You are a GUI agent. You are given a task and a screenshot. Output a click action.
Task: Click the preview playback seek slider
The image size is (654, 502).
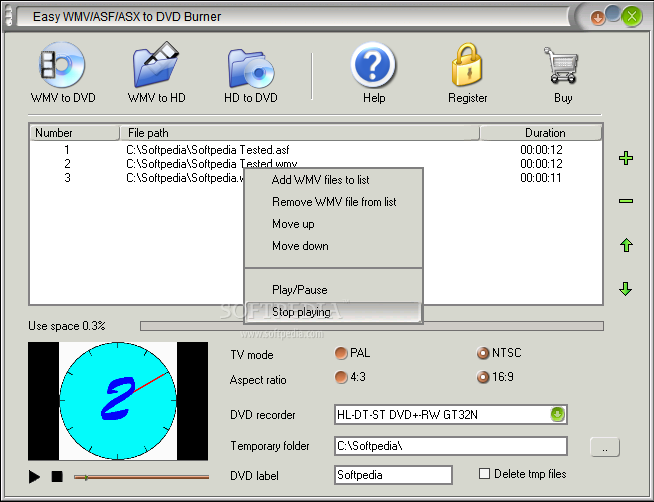click(141, 477)
